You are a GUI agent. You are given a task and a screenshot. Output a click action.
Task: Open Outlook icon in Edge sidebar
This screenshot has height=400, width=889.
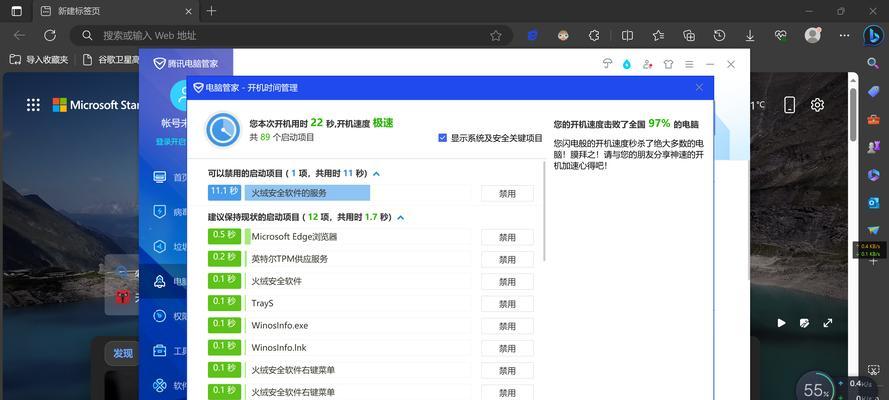point(873,203)
